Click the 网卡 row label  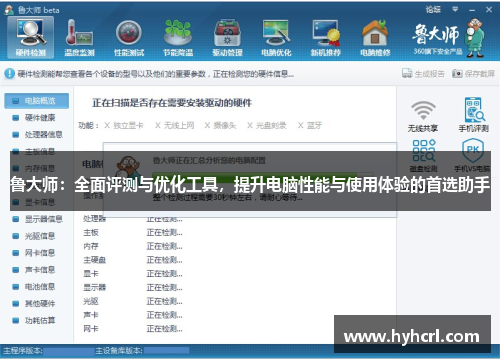[x=91, y=329]
